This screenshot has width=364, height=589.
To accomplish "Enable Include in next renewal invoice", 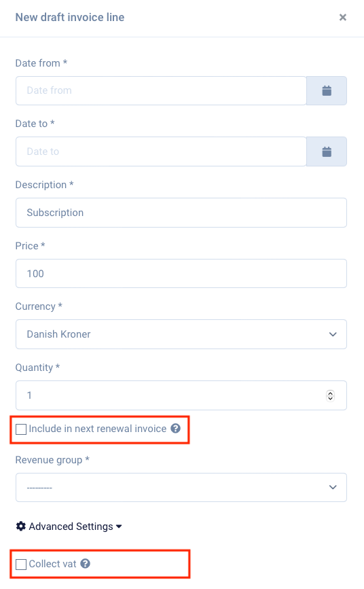I will pos(21,429).
